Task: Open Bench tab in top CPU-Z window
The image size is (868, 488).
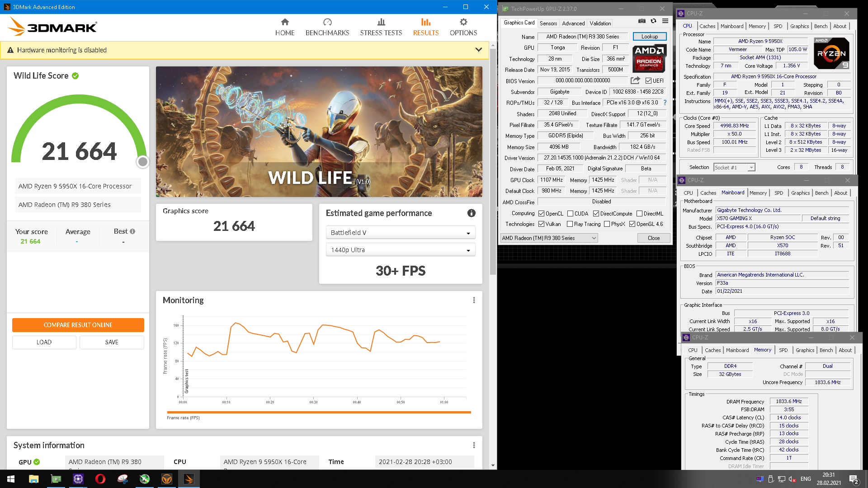Action: pyautogui.click(x=821, y=26)
